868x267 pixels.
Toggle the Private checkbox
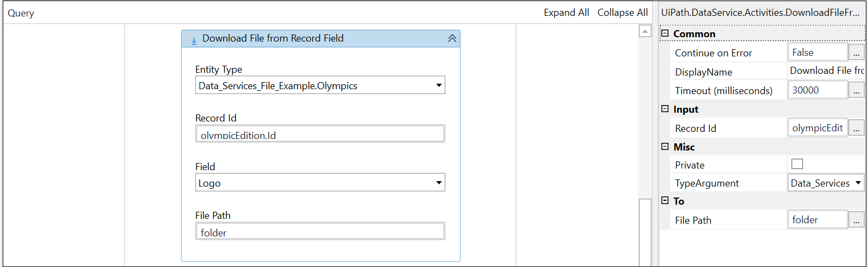tap(797, 164)
